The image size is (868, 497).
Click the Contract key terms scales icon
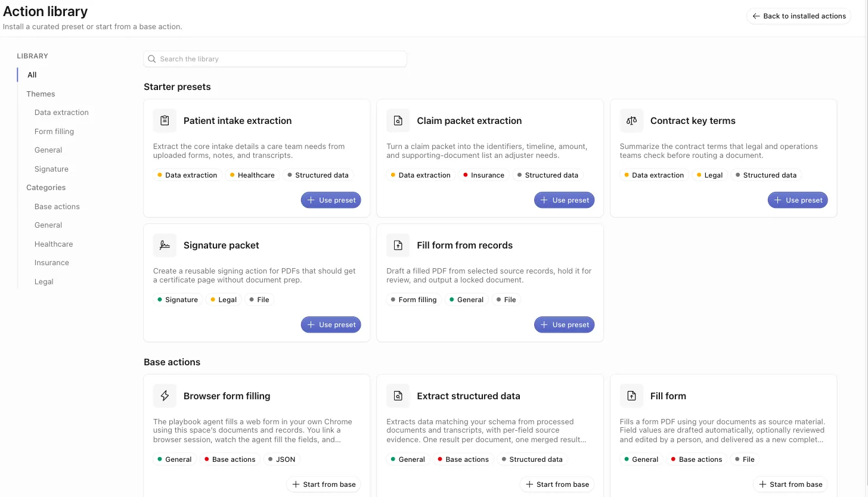[632, 120]
